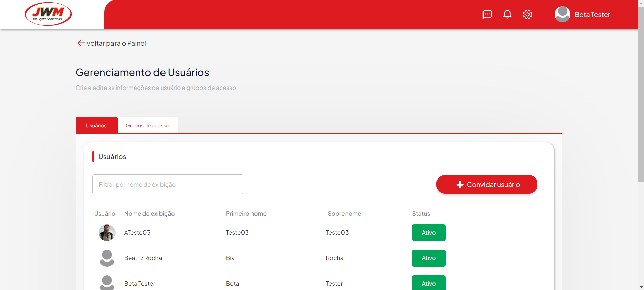Click the scrollbar down arrow
The image size is (644, 290).
tap(641, 287)
